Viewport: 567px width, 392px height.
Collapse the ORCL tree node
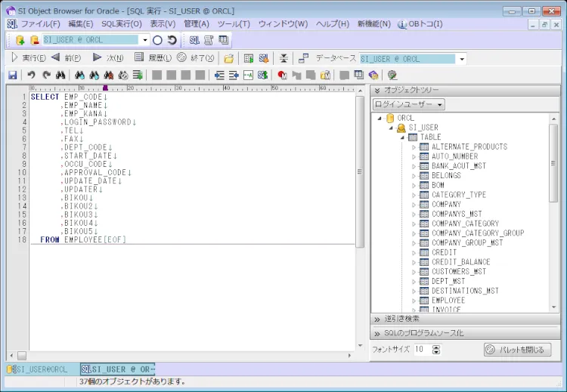(380, 118)
